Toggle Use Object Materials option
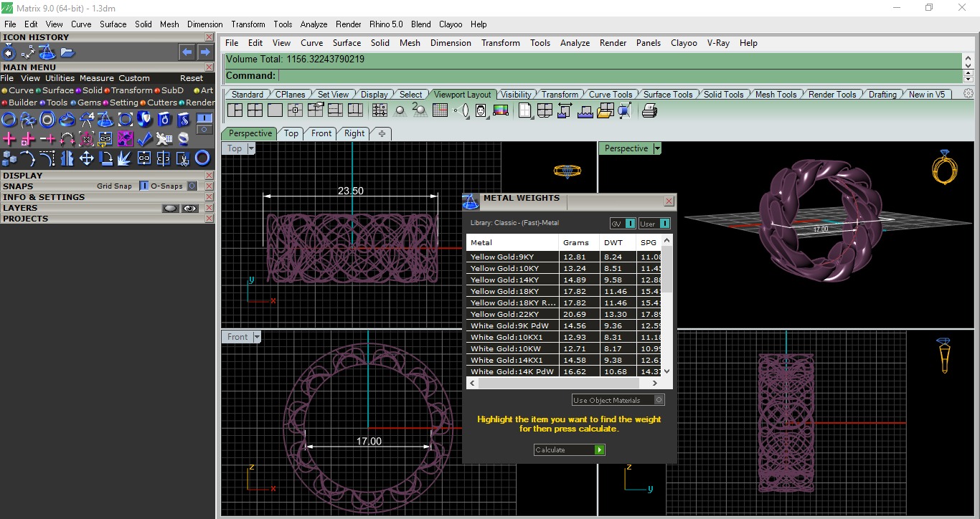This screenshot has width=980, height=519. (x=618, y=400)
